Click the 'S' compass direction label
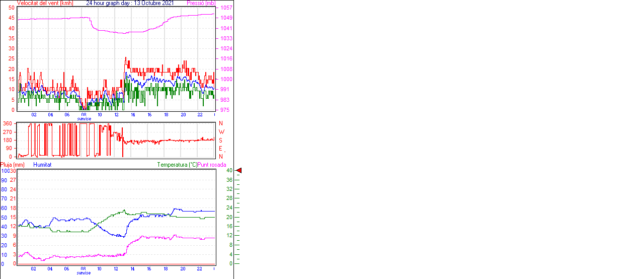Image resolution: width=644 pixels, height=279 pixels. pos(220,140)
